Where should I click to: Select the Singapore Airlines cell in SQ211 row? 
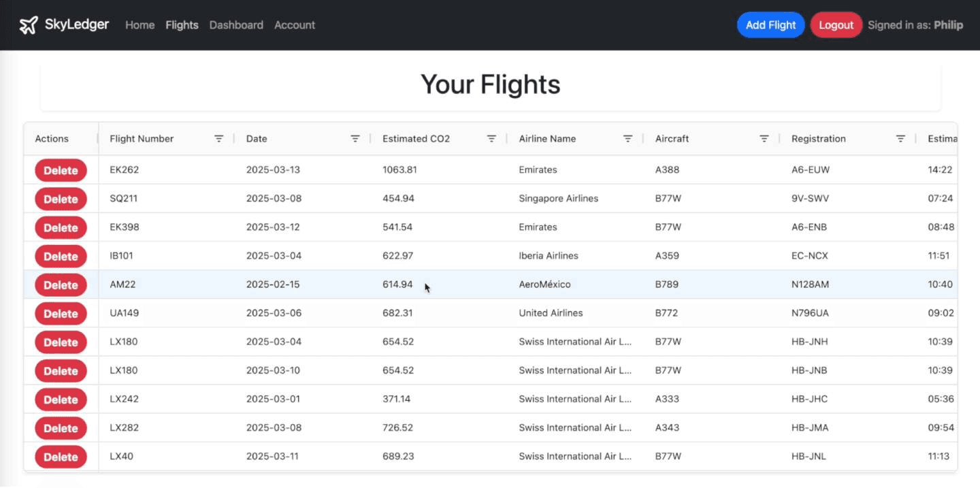[x=558, y=199]
